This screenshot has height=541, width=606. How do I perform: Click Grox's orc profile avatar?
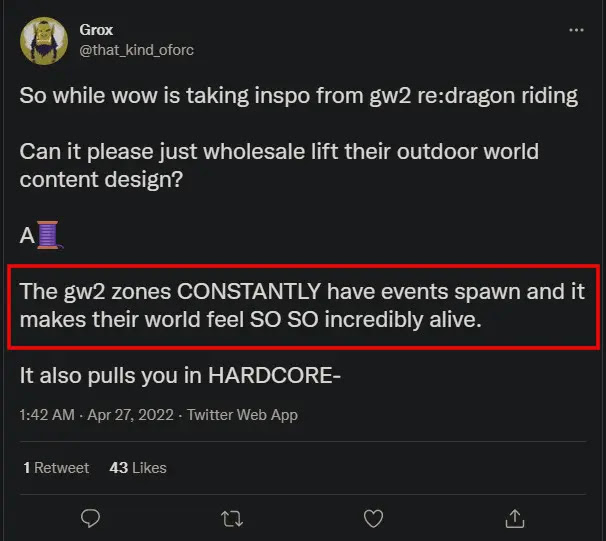[43, 40]
